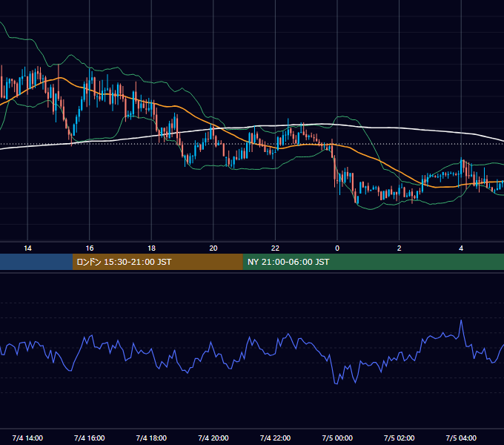This screenshot has width=504, height=445.
Task: Click hour label 20 on price chart axis
Action: pos(213,248)
